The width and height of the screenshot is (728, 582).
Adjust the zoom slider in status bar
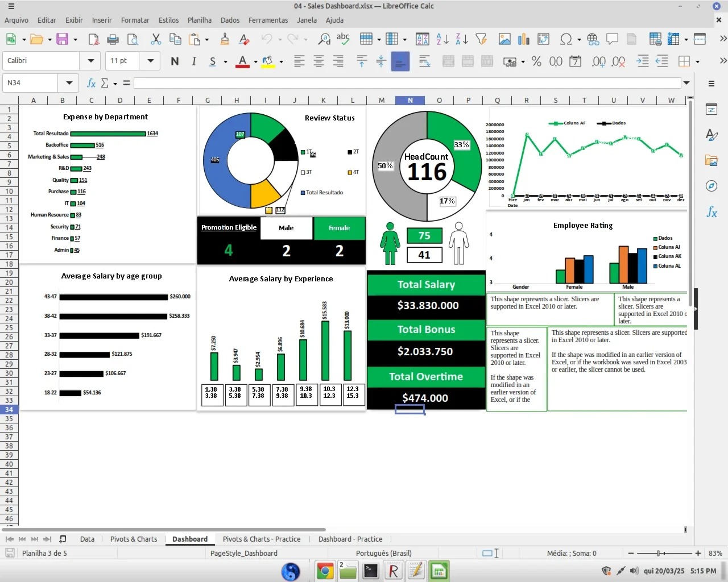point(659,553)
